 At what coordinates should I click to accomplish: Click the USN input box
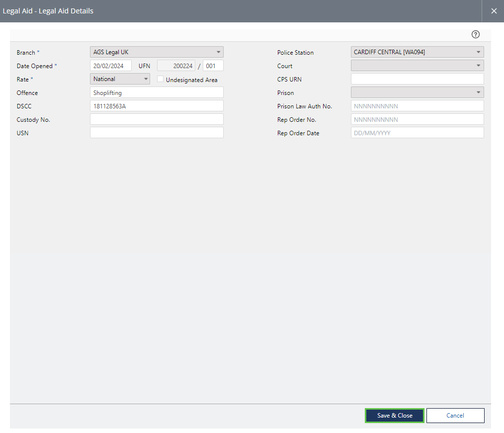pyautogui.click(x=157, y=133)
